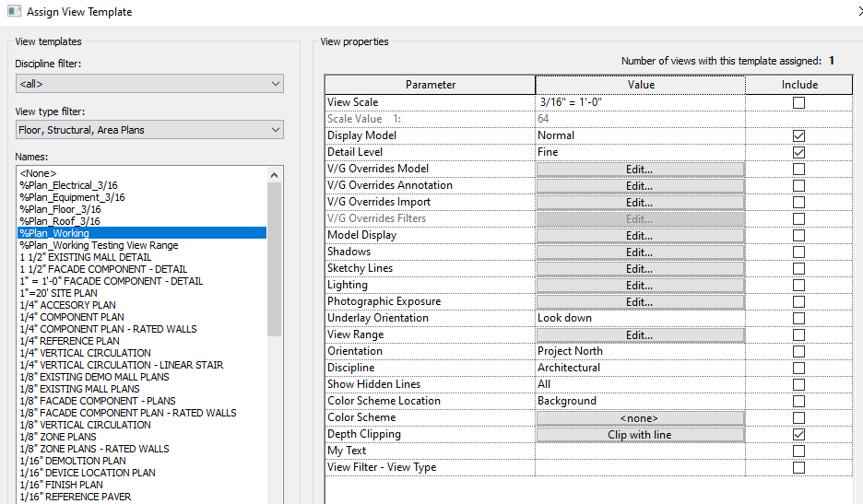863x504 pixels.
Task: Check Include for Sketchy Lines
Action: [798, 268]
